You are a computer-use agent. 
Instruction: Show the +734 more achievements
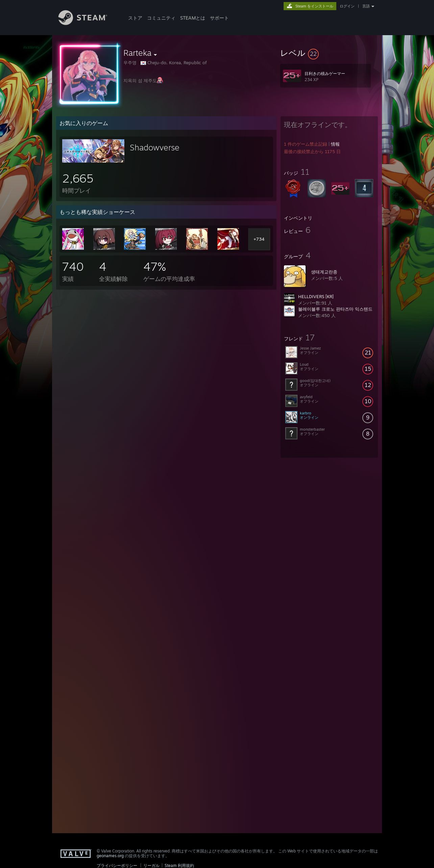pos(259,239)
